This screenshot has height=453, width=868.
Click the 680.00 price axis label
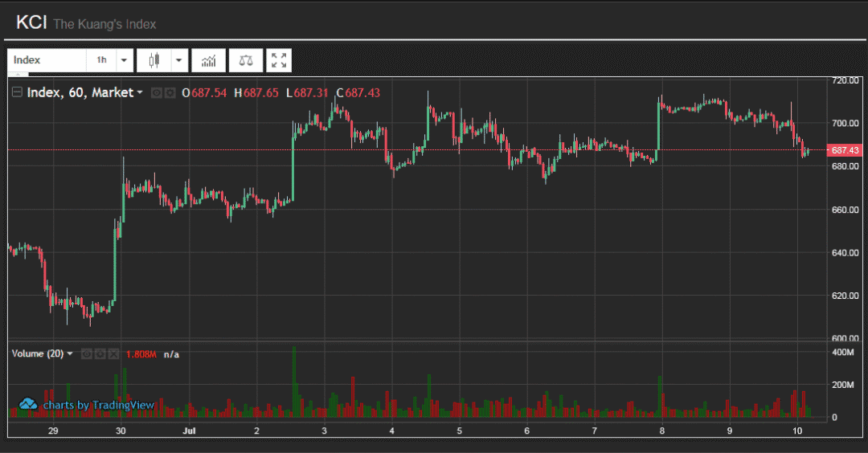(845, 166)
